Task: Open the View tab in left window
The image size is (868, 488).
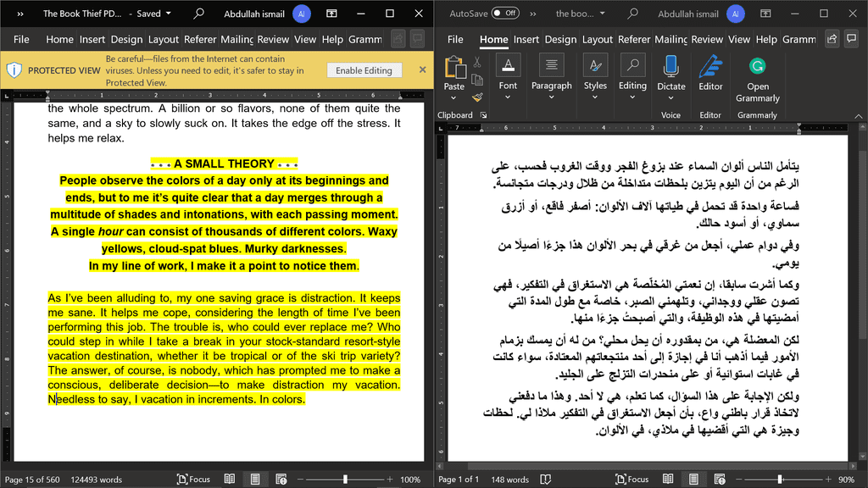Action: click(305, 39)
